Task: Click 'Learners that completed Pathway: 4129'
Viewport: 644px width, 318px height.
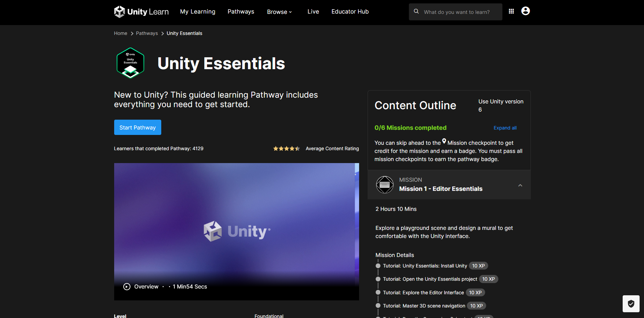Action: (159, 148)
